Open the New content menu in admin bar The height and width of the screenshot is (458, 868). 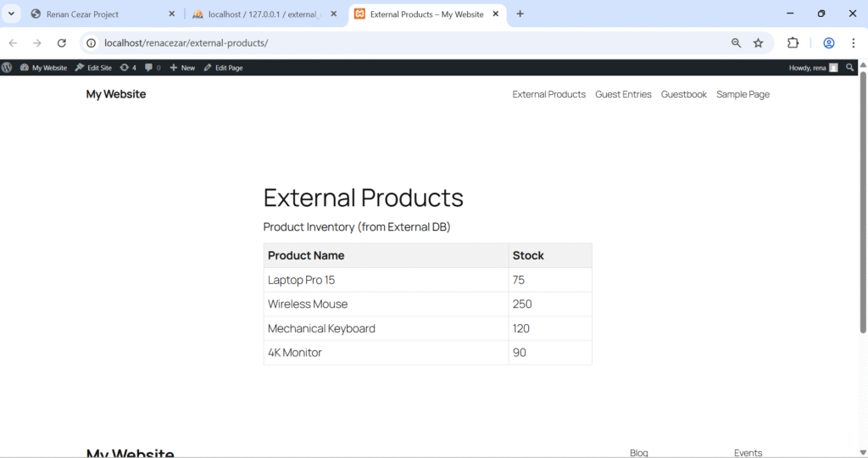tap(182, 68)
